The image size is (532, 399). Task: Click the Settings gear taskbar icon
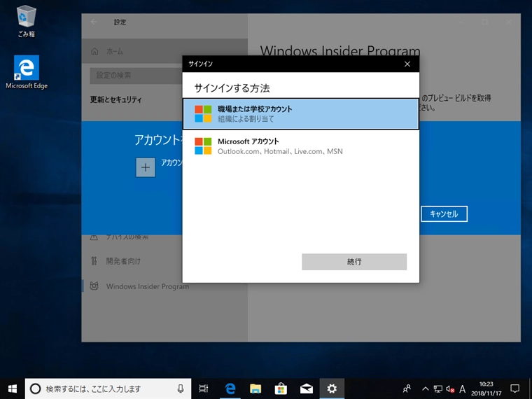pyautogui.click(x=332, y=388)
